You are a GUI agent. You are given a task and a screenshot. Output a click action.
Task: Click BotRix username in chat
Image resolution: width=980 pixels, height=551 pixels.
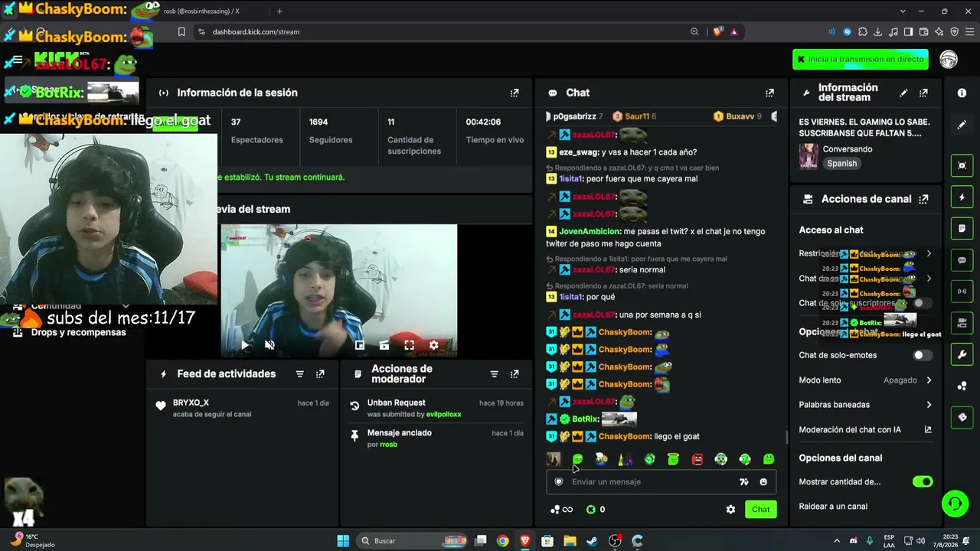pyautogui.click(x=585, y=419)
